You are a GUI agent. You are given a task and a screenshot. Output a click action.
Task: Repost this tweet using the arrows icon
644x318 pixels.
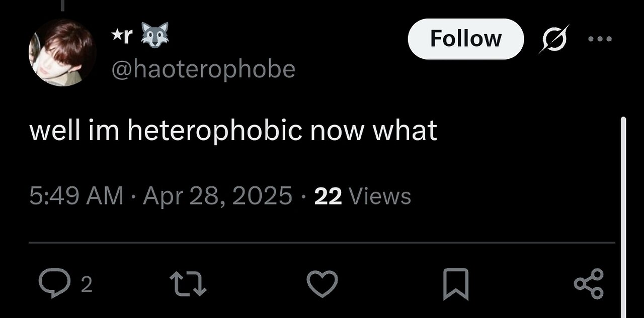tap(188, 284)
